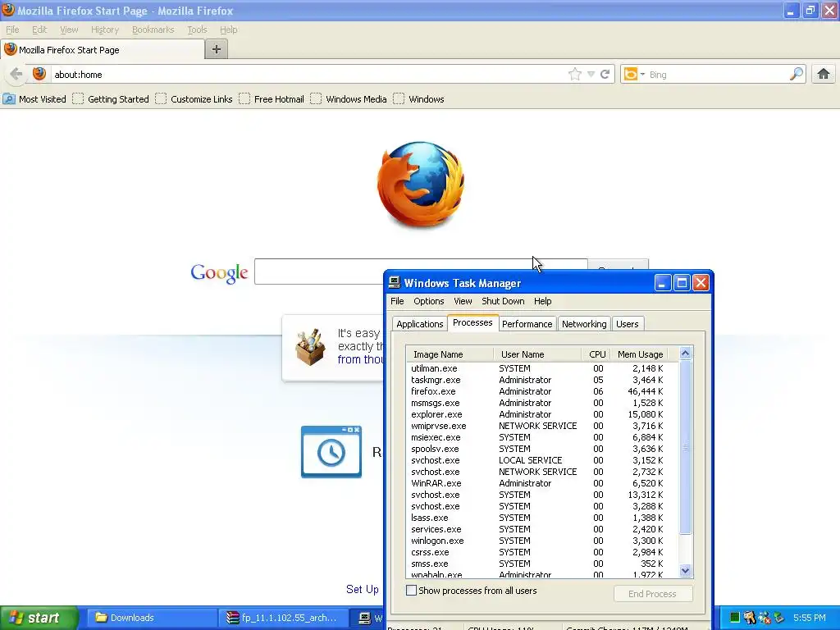Click the Task Manager title bar icon
Viewport: 840px width, 630px height.
395,282
